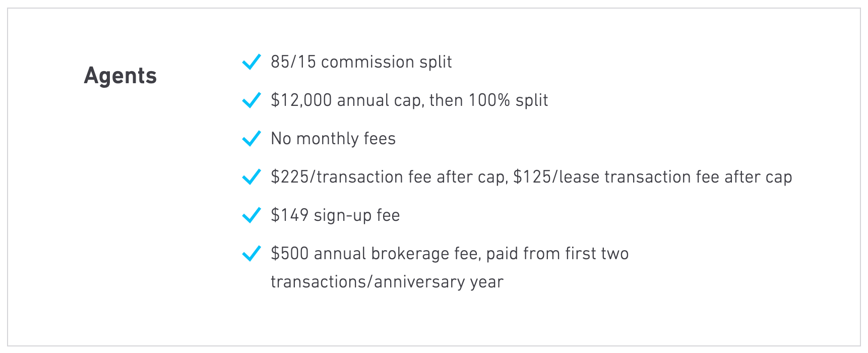
Task: Click the "then 100% split" text
Action: (x=488, y=100)
